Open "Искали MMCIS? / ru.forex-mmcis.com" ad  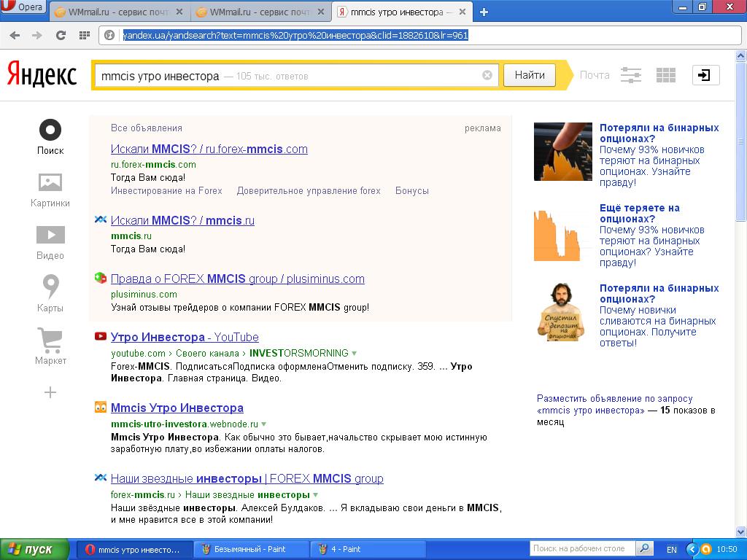click(209, 149)
